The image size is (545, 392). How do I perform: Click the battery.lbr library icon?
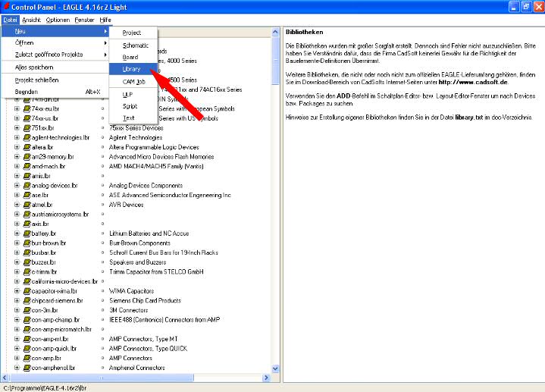[x=27, y=234]
